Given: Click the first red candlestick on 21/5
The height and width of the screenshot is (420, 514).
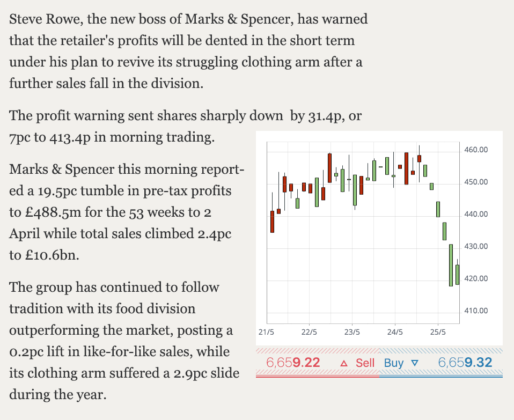Looking at the screenshot, I should point(273,222).
